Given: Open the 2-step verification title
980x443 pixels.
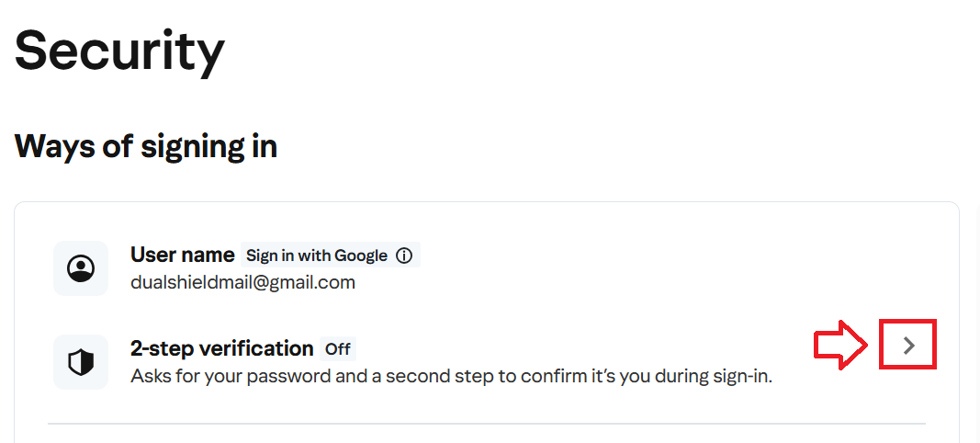Looking at the screenshot, I should click(221, 348).
